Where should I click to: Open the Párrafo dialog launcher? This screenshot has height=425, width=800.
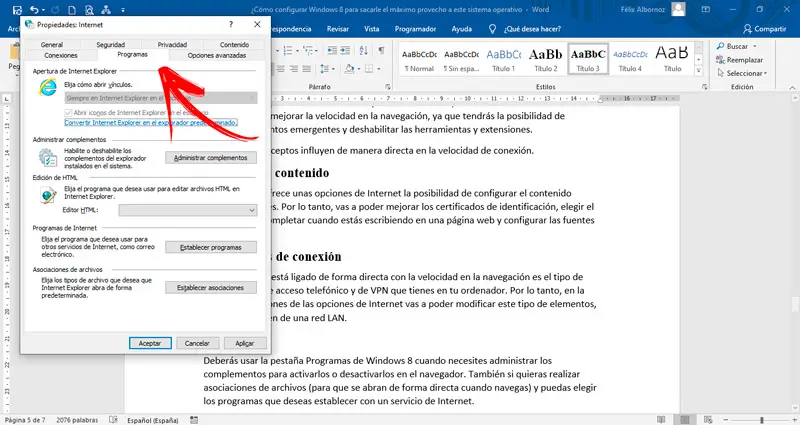(388, 87)
